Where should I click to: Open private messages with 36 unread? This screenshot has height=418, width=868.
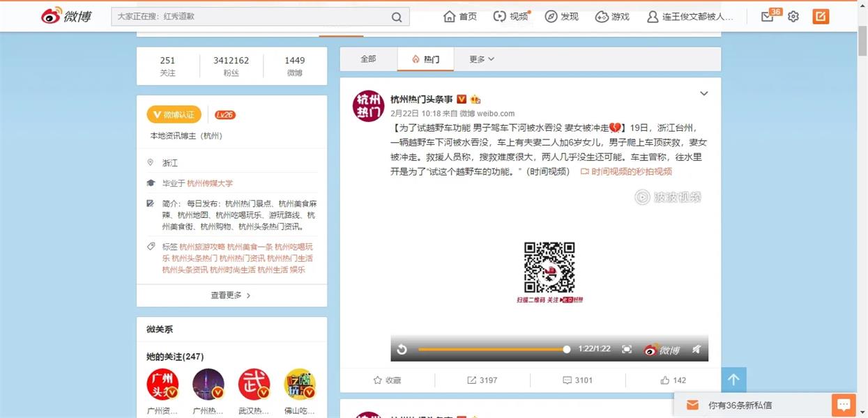coord(767,16)
